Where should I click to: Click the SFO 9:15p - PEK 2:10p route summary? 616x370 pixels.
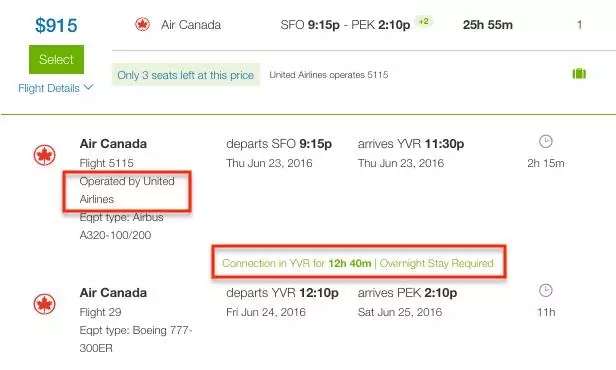point(345,25)
